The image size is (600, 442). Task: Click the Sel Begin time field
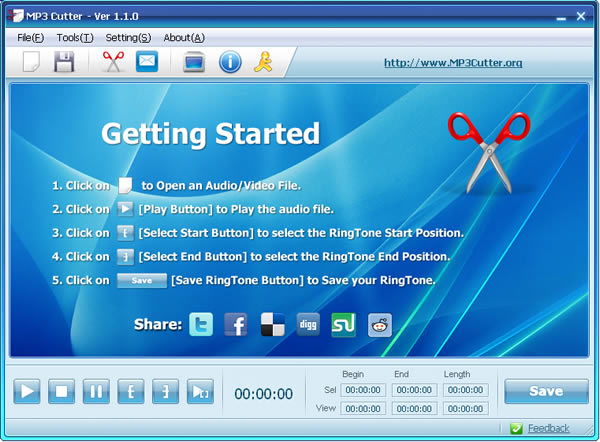point(363,390)
